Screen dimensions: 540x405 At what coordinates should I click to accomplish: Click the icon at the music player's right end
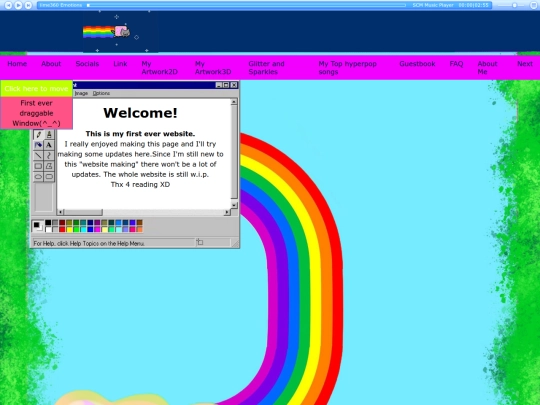point(533,5)
